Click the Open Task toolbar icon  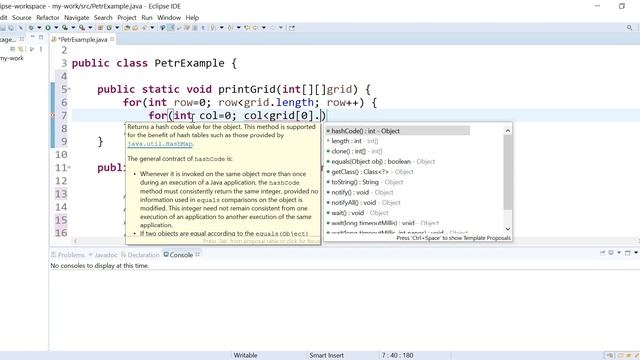click(x=135, y=28)
